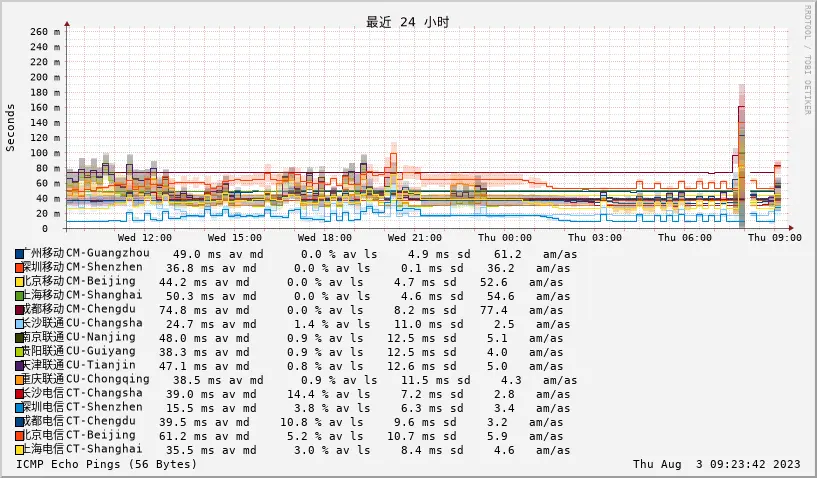Click the CM-Chengdu legend color swatch

(x=20, y=310)
